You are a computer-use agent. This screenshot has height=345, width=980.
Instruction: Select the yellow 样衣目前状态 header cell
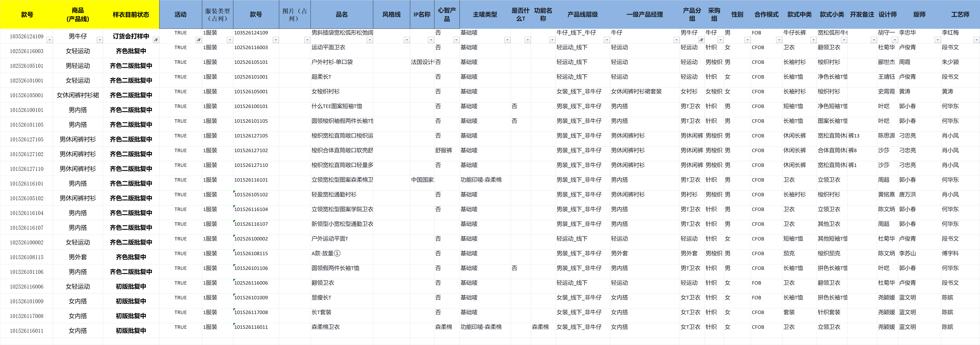(x=131, y=15)
